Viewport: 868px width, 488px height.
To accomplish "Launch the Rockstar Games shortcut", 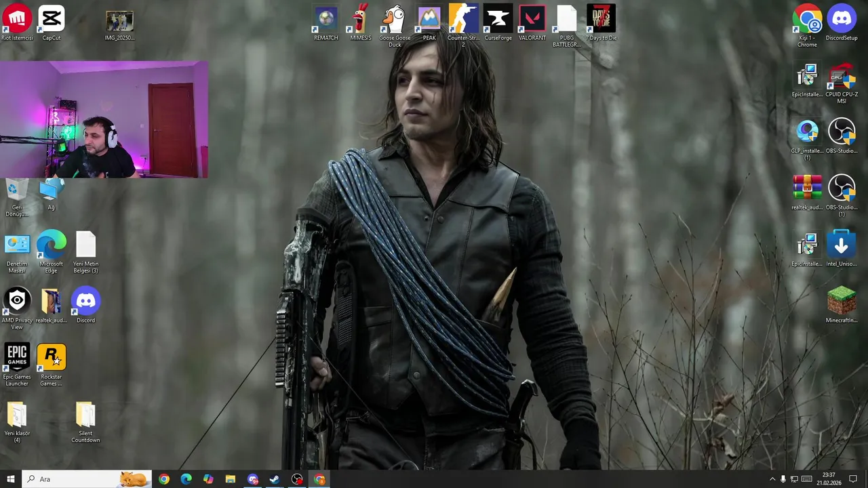I will click(52, 365).
